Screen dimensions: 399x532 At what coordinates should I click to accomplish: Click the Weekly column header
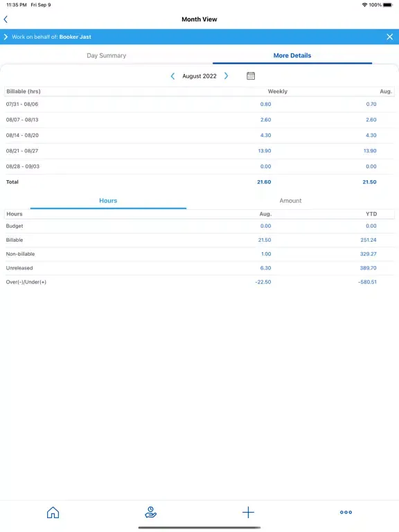pyautogui.click(x=278, y=91)
